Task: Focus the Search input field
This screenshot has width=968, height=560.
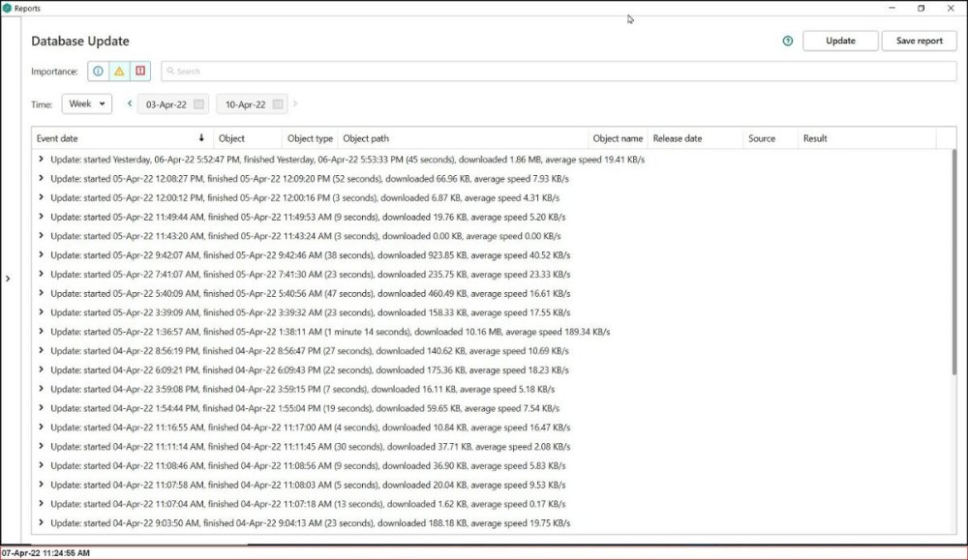Action: click(559, 71)
